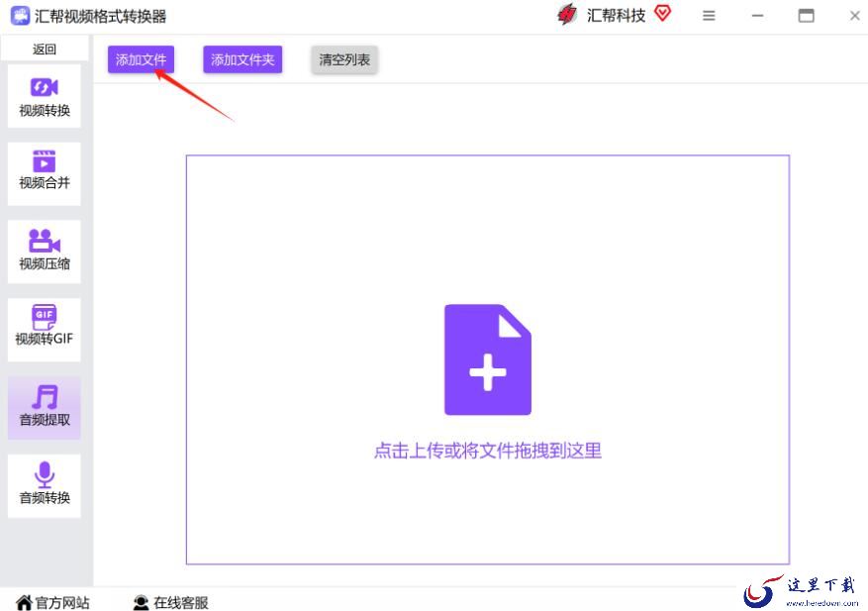Click the 点击上传或将文件拖拽到这里 text
This screenshot has height=611, width=868.
[487, 451]
